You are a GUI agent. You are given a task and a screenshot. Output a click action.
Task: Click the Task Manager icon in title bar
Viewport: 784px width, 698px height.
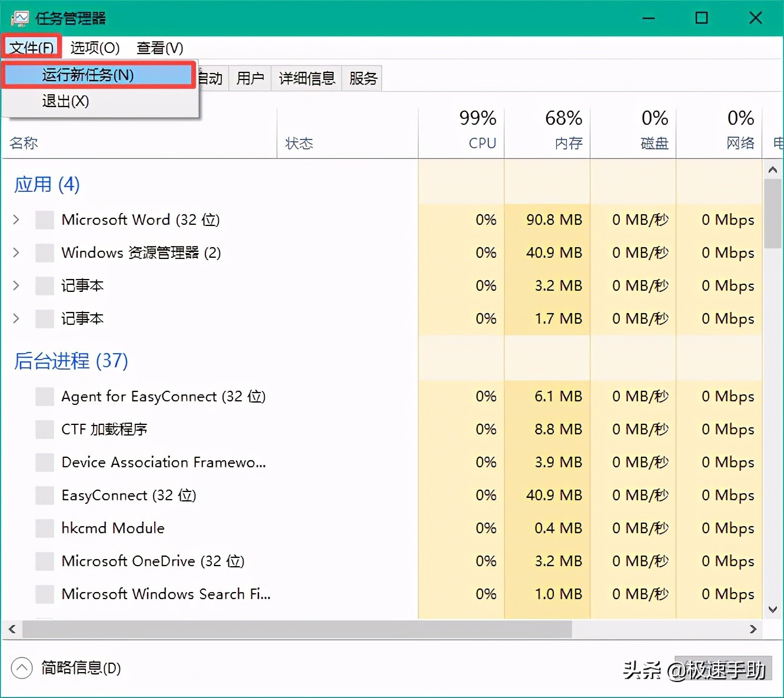pos(20,18)
